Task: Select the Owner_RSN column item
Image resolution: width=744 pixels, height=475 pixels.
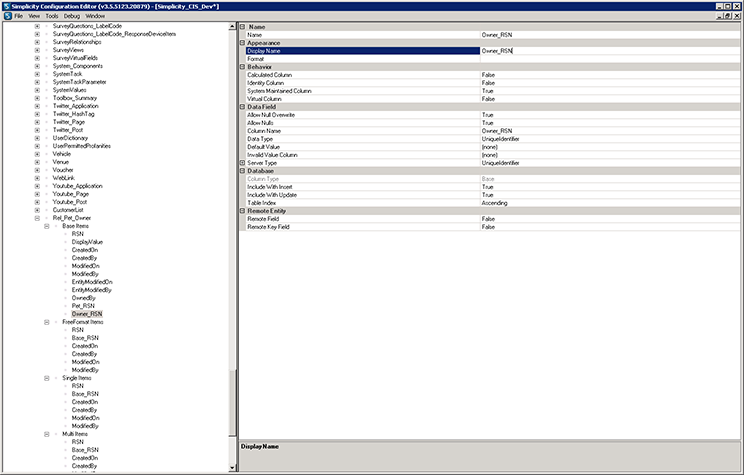Action: 87,314
